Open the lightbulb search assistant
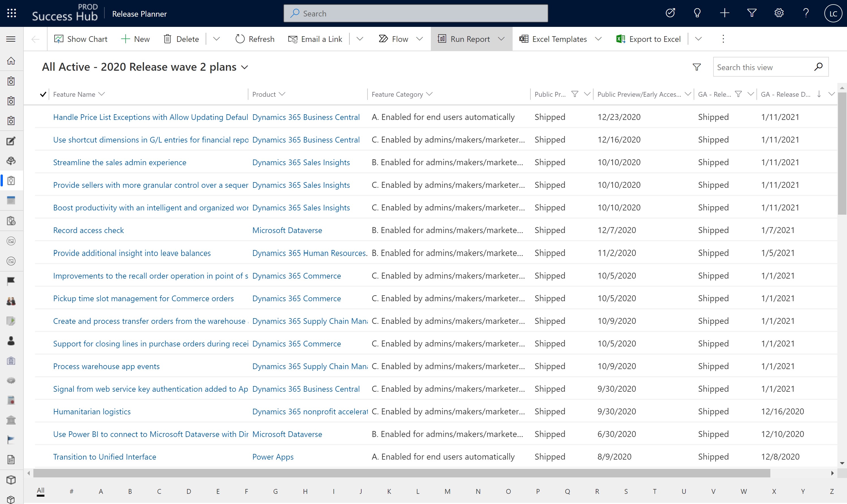This screenshot has width=847, height=504. pos(697,13)
